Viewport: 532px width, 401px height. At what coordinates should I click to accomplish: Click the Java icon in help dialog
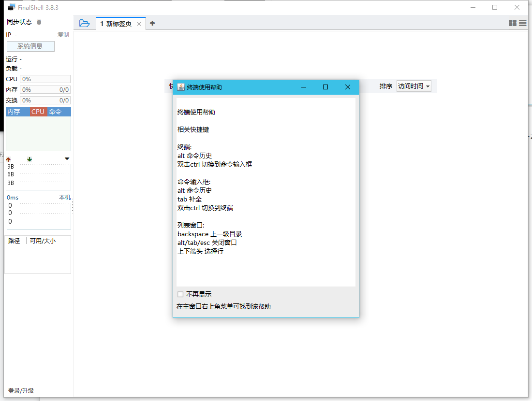181,87
